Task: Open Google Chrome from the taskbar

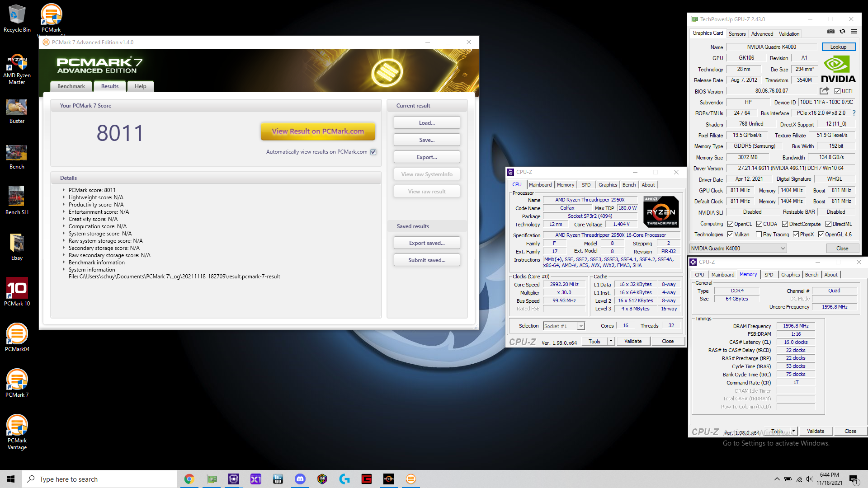Action: pyautogui.click(x=189, y=479)
